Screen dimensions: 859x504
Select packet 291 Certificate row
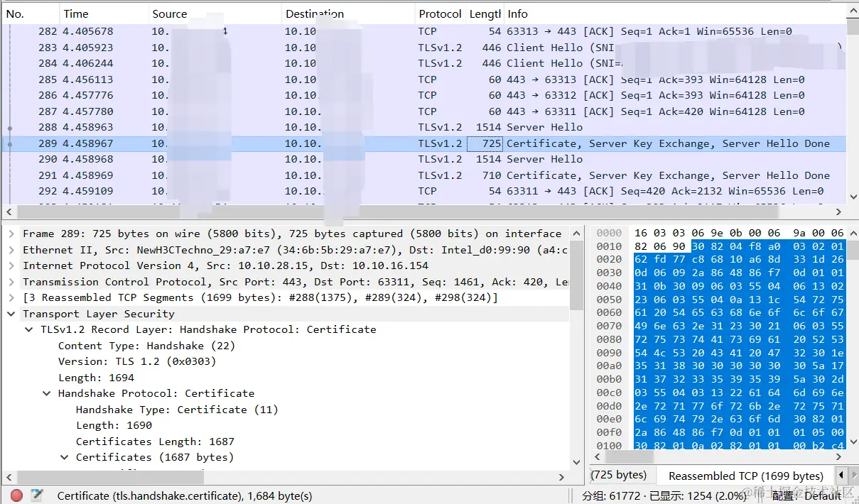tap(424, 175)
